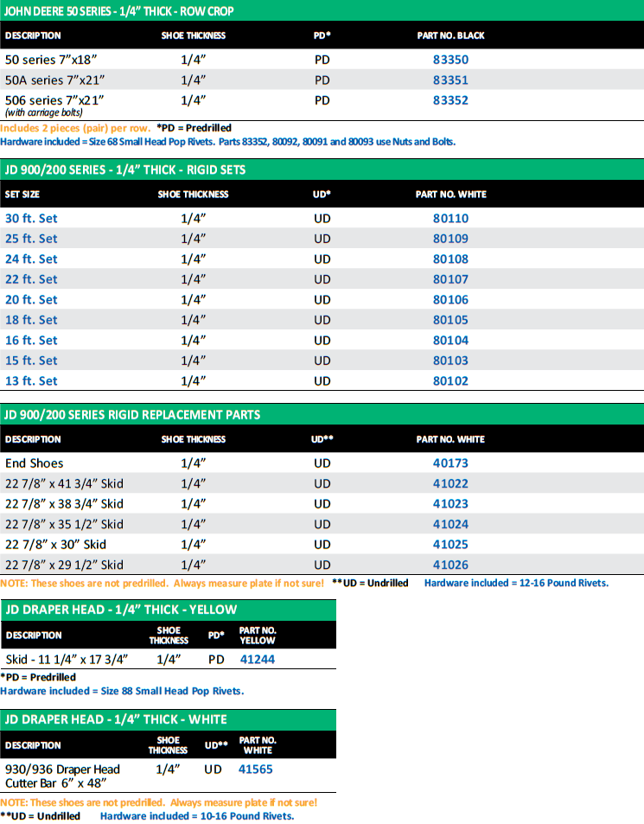The width and height of the screenshot is (644, 824).
Task: Select the 18 ft. Set row label
Action: [31, 320]
